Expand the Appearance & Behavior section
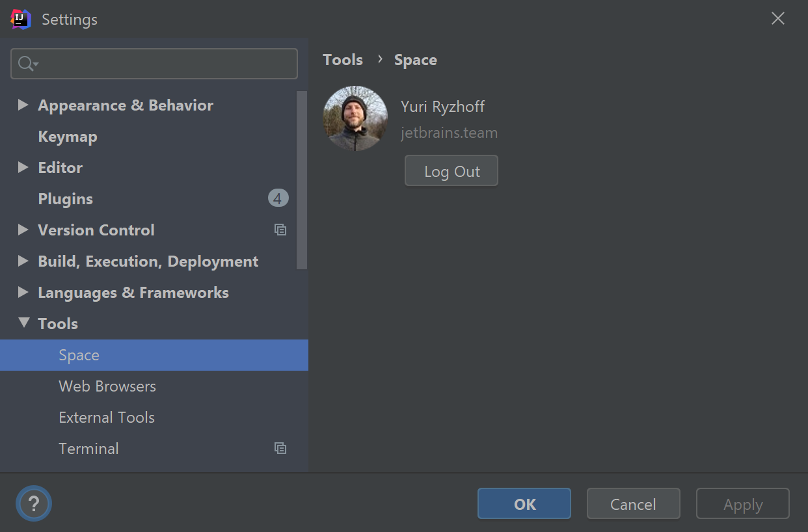The width and height of the screenshot is (808, 532). [x=23, y=105]
